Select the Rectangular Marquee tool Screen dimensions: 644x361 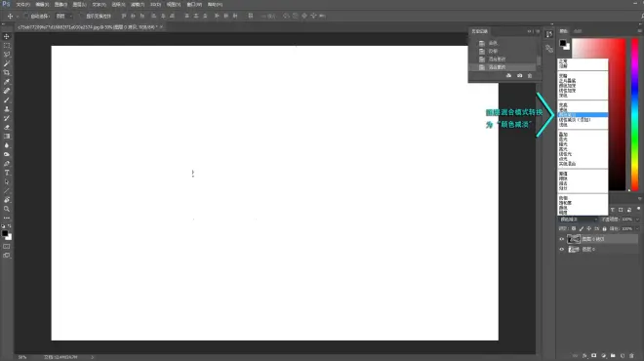pyautogui.click(x=7, y=46)
